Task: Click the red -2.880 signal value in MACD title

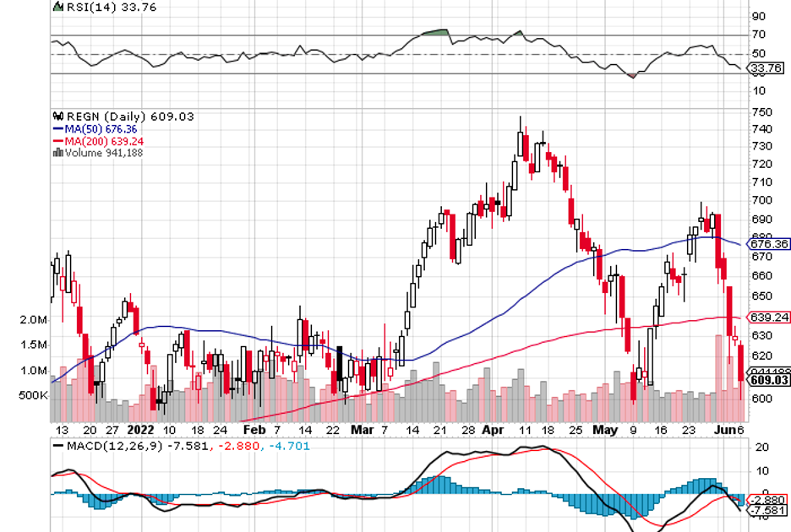Action: click(238, 446)
